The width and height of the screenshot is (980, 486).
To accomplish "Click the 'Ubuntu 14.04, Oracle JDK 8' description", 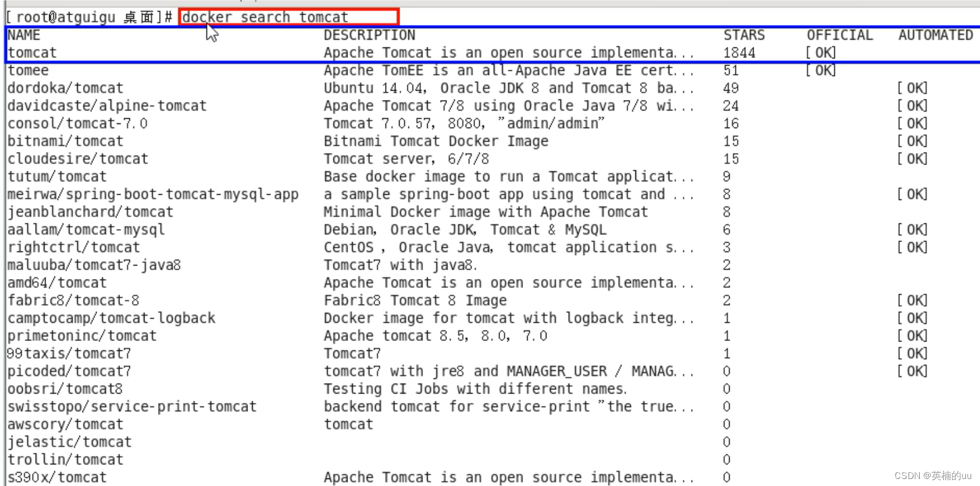I will pos(509,88).
